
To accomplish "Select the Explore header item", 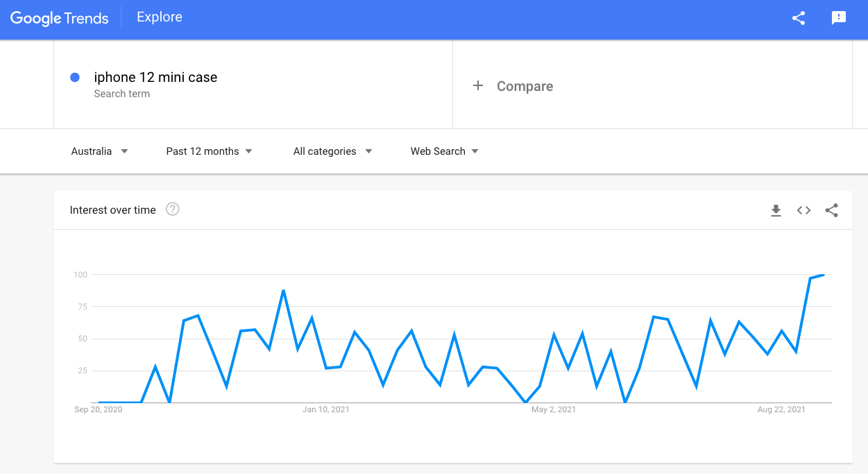I will pos(160,17).
